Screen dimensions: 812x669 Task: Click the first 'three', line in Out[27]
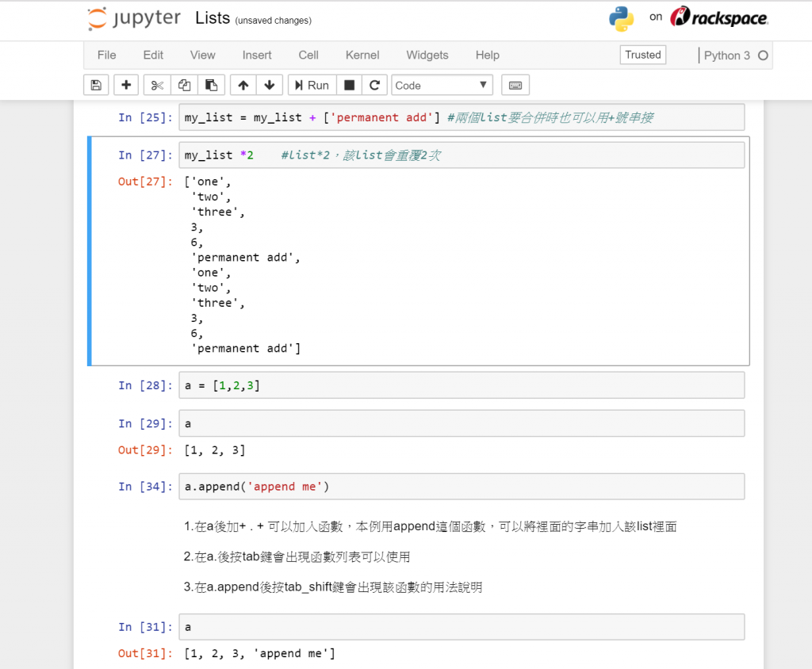pyautogui.click(x=218, y=212)
